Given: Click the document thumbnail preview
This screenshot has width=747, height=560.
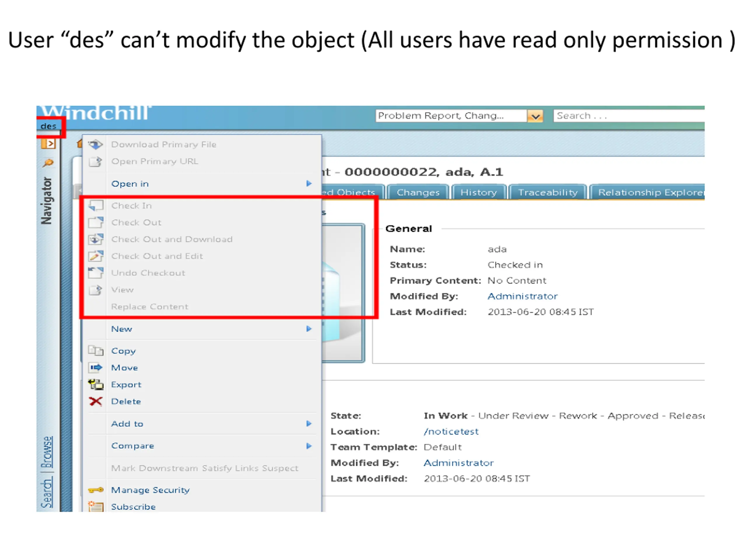Looking at the screenshot, I should pos(343,293).
